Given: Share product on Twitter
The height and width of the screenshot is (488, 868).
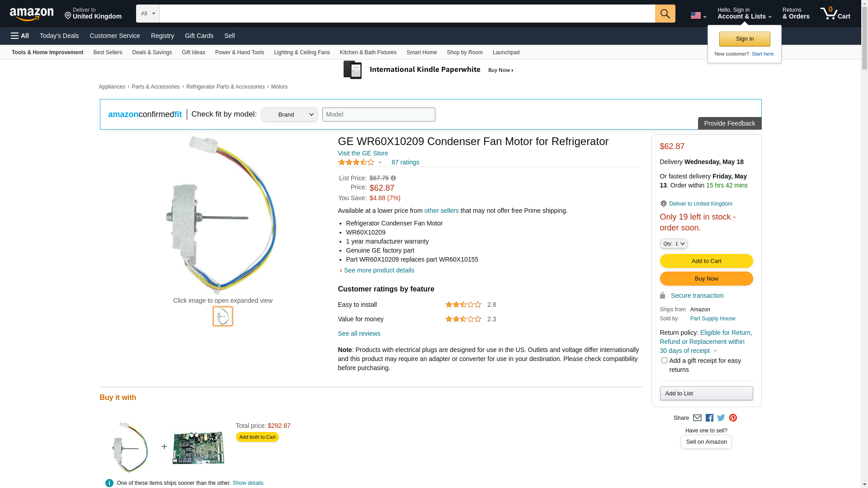Looking at the screenshot, I should [721, 418].
